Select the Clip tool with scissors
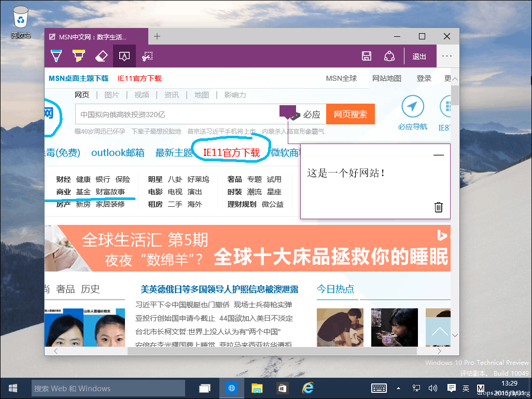This screenshot has width=532, height=399. coord(147,56)
